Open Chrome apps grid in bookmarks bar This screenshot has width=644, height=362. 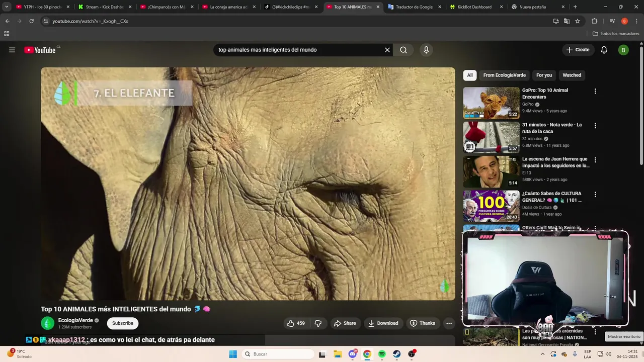[x=7, y=34]
